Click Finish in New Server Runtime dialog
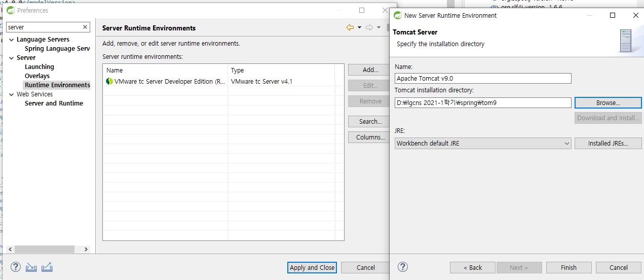 [569, 268]
